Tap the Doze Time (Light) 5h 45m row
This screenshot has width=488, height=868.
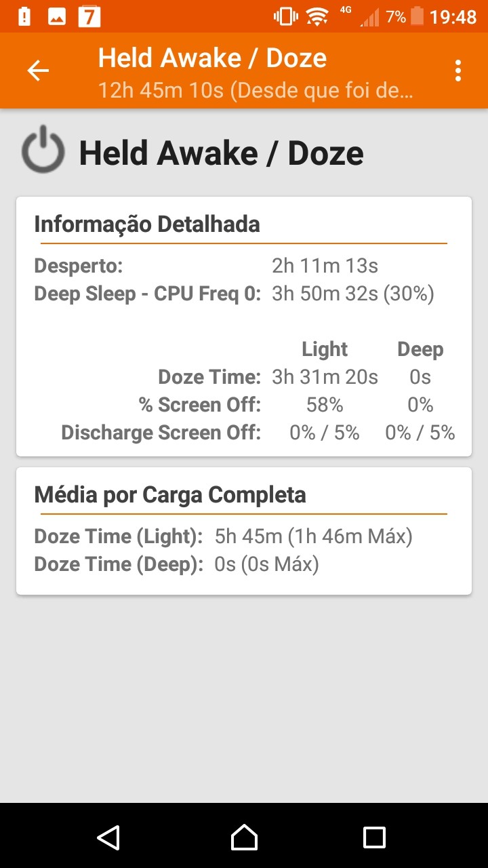click(x=224, y=536)
